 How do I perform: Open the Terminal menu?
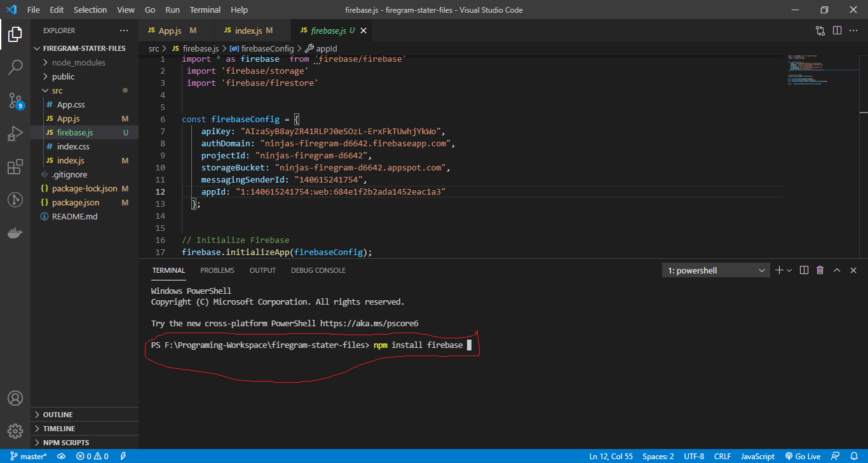click(205, 10)
